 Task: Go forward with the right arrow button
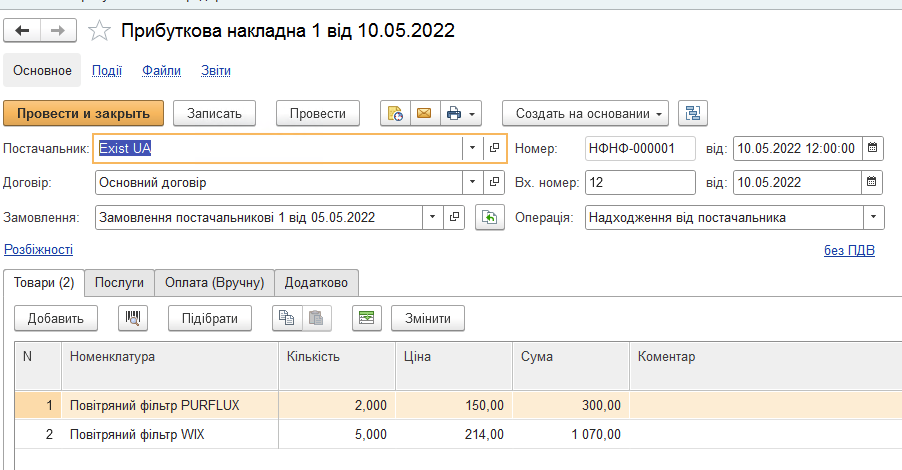pos(58,30)
